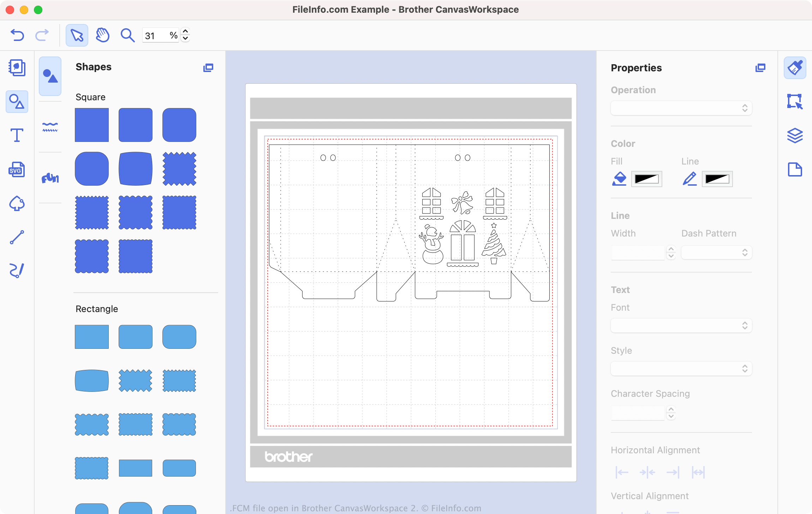Open the Font dropdown

[681, 325]
